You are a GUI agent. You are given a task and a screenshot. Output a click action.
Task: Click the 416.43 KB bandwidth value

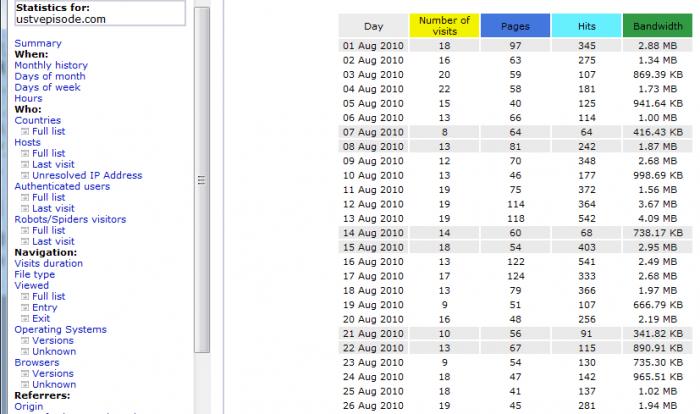658,132
